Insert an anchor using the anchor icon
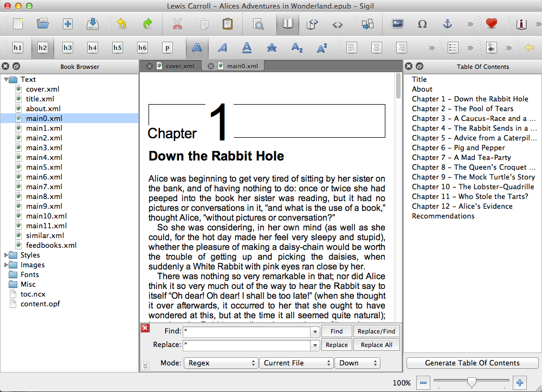The width and height of the screenshot is (542, 392). click(447, 24)
